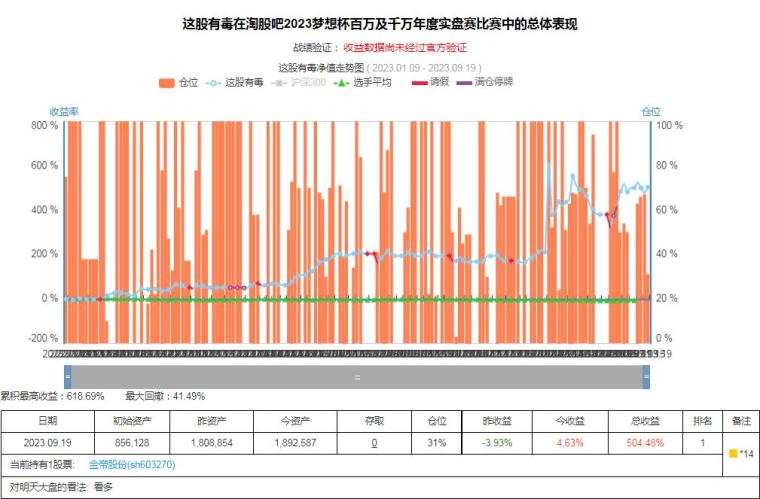The image size is (760, 499).
Task: Select the 总收益 value 504.48%
Action: (x=645, y=443)
